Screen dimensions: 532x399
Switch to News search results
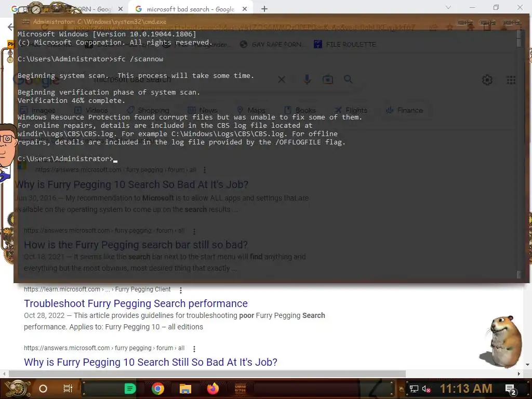(x=203, y=110)
